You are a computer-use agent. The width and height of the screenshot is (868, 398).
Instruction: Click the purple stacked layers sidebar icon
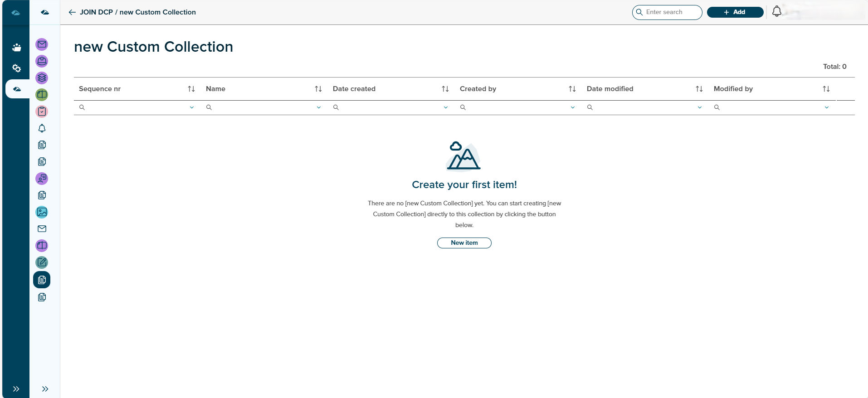click(42, 78)
